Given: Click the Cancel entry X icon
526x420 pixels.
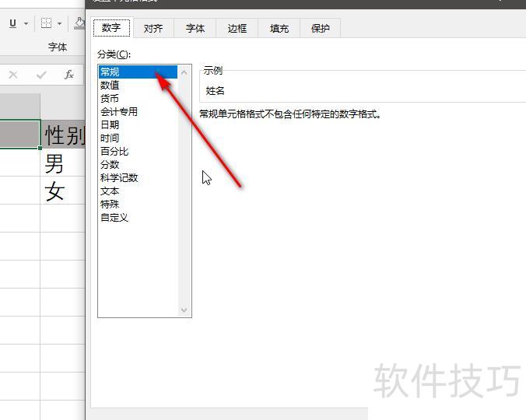Looking at the screenshot, I should tap(13, 75).
